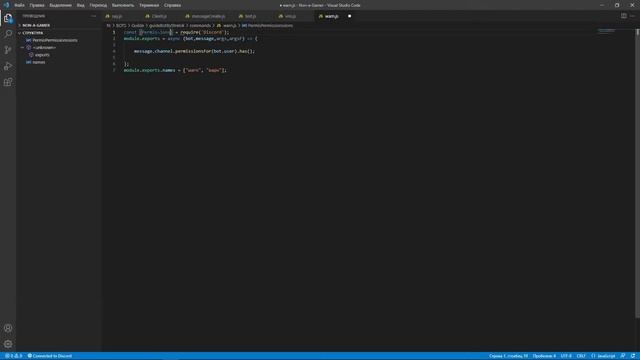Click the require('discord') text on line 1
This screenshot has width=640, height=360.
(x=205, y=32)
